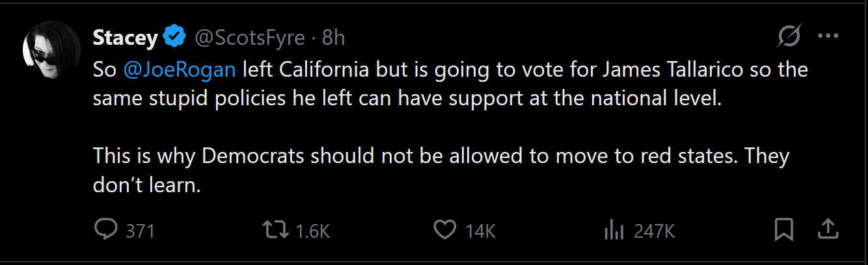Click the 247K views count
The width and height of the screenshot is (868, 265).
[655, 230]
